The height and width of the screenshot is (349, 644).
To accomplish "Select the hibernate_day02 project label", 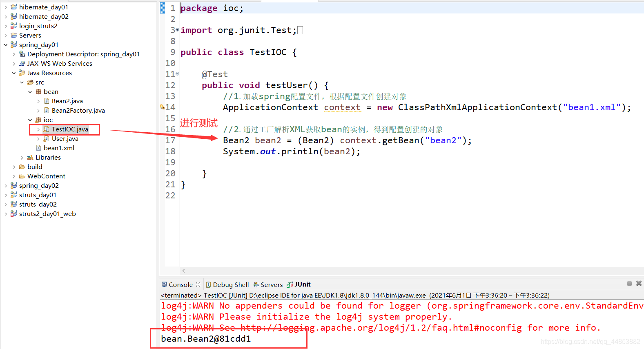I will pos(44,16).
